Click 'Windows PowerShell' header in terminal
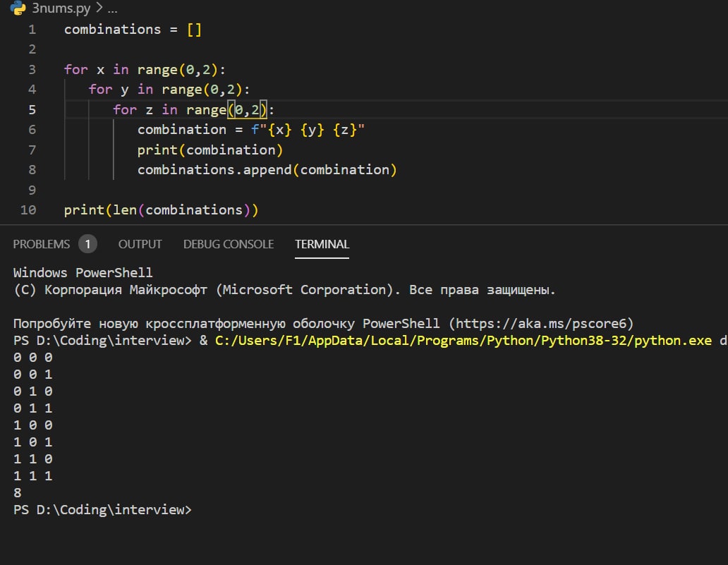The height and width of the screenshot is (565, 728). 83,272
